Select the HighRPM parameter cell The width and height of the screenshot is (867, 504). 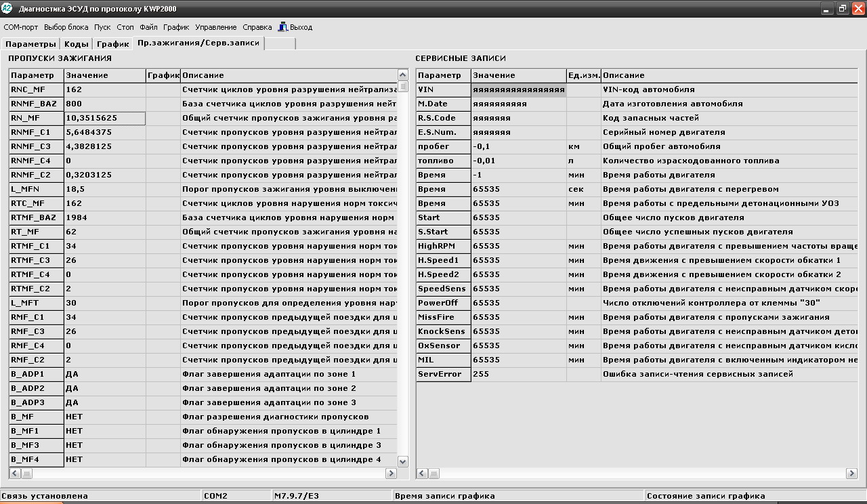(444, 246)
